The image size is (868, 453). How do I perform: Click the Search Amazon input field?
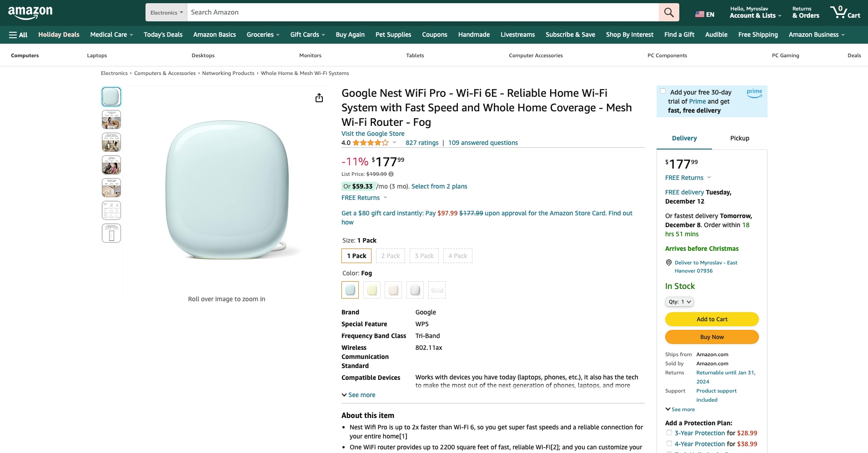pyautogui.click(x=423, y=12)
